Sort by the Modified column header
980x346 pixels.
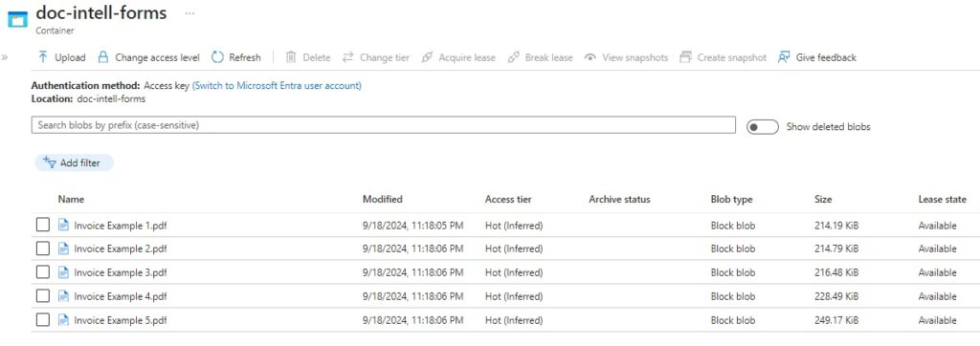[383, 199]
